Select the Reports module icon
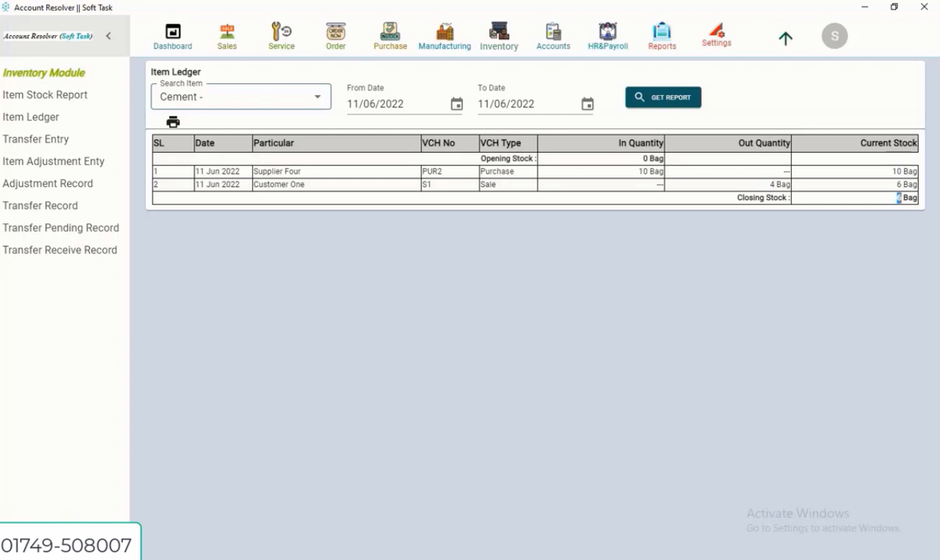The height and width of the screenshot is (560, 940). (x=661, y=35)
